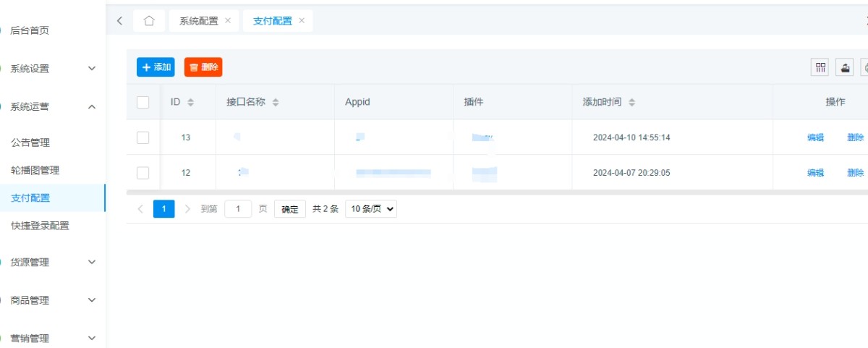
Task: Click the column filter icon
Action: point(820,67)
